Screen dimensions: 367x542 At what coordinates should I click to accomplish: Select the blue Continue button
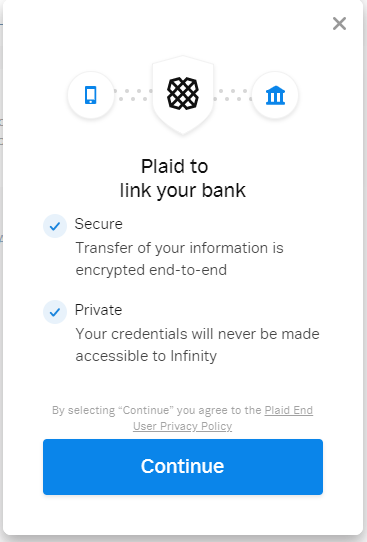point(183,467)
